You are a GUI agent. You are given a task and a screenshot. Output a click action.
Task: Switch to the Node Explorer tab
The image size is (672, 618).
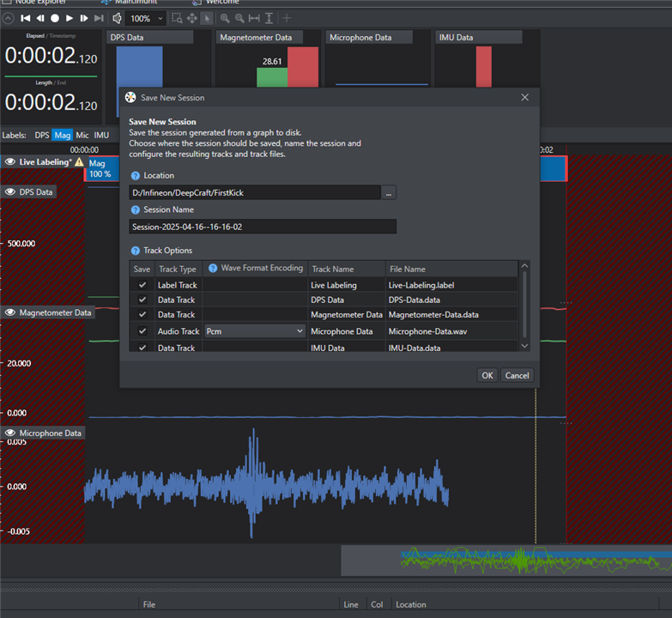[35, 2]
